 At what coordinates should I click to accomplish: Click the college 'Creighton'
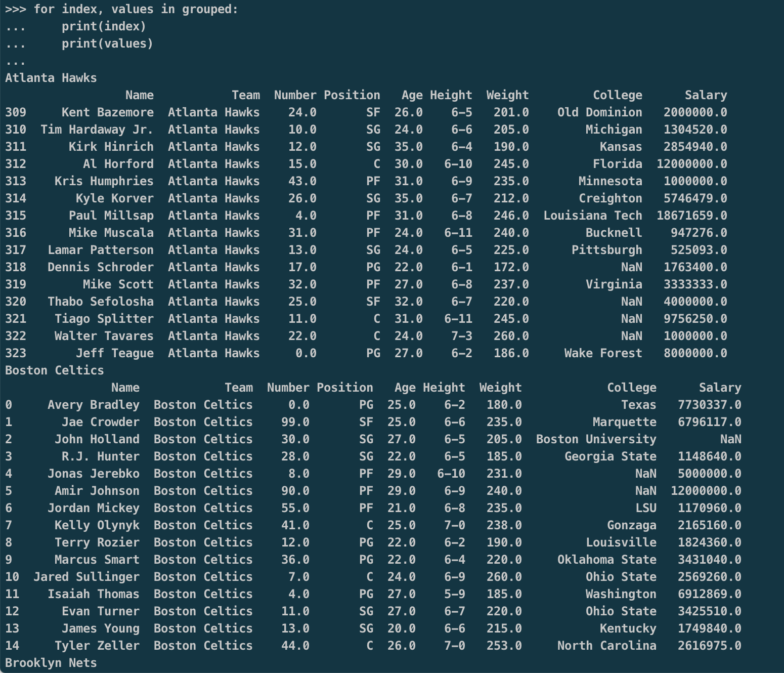[x=611, y=198]
